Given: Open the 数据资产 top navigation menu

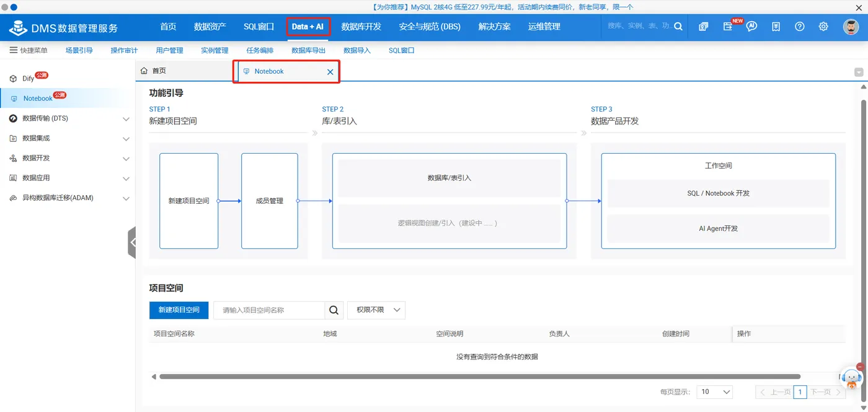Looking at the screenshot, I should [x=210, y=27].
